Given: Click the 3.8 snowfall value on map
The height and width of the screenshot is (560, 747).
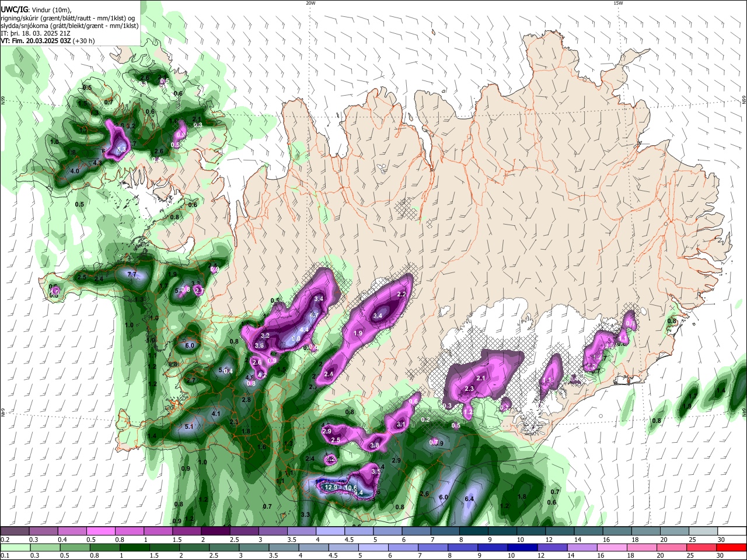Looking at the screenshot, I should (x=375, y=445).
